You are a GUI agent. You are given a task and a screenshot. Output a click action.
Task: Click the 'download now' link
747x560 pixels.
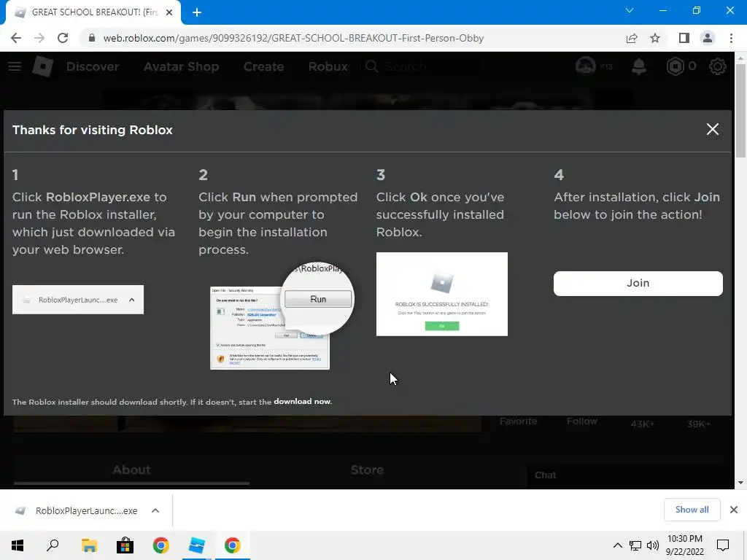pos(302,402)
